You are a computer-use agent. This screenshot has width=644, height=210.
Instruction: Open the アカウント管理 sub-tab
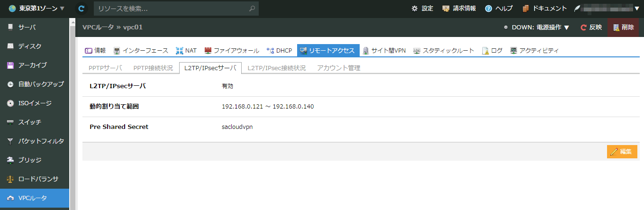339,68
